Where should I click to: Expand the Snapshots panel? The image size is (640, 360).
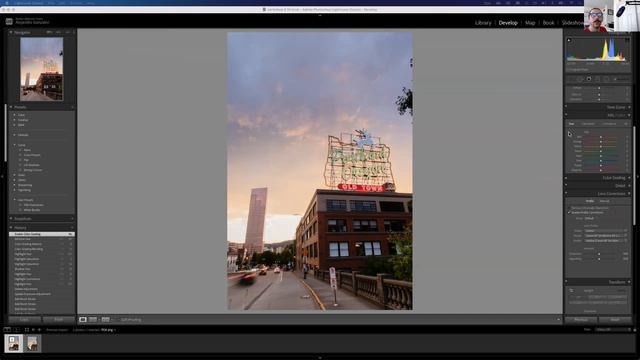pyautogui.click(x=11, y=219)
